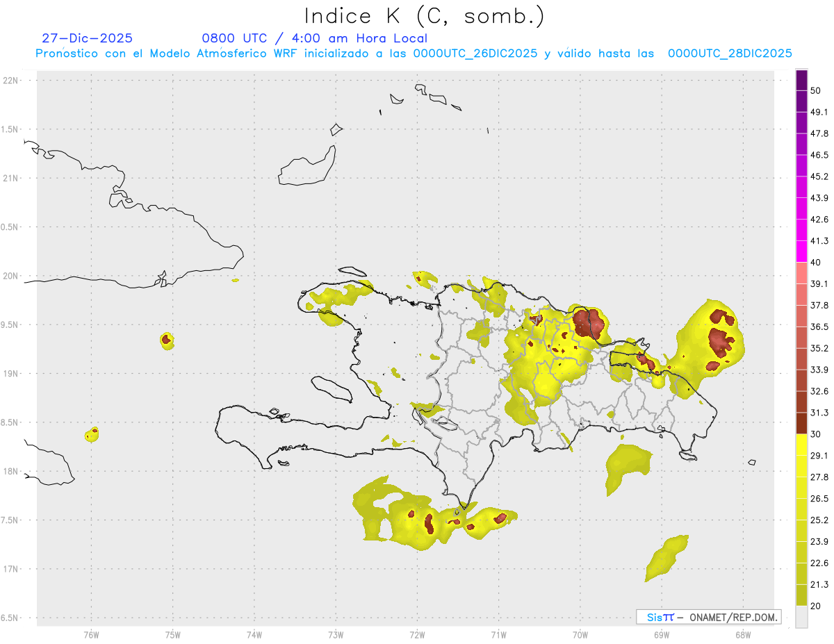Click "0800 UTC / 4:00 am Hora Local" text
The height and width of the screenshot is (644, 834).
tap(314, 38)
